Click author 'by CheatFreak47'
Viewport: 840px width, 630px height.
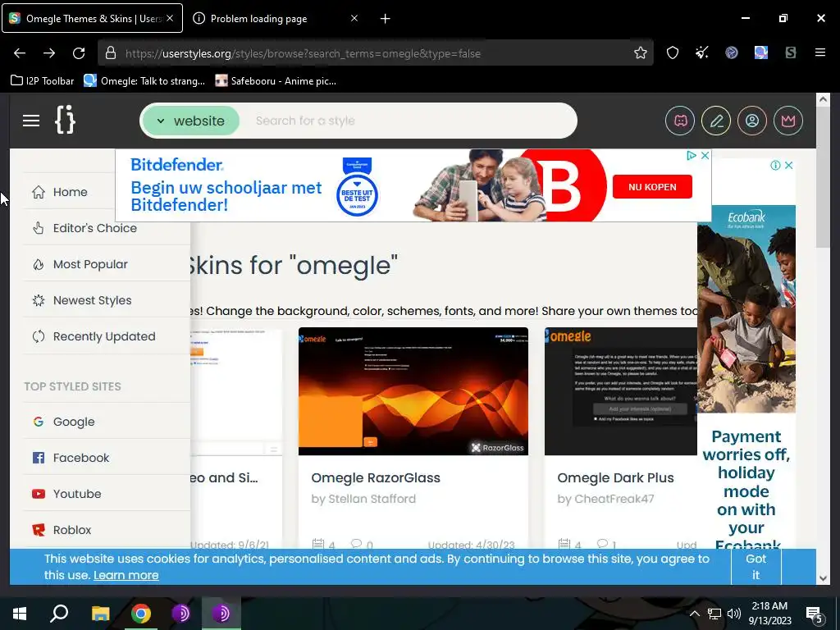coord(605,499)
